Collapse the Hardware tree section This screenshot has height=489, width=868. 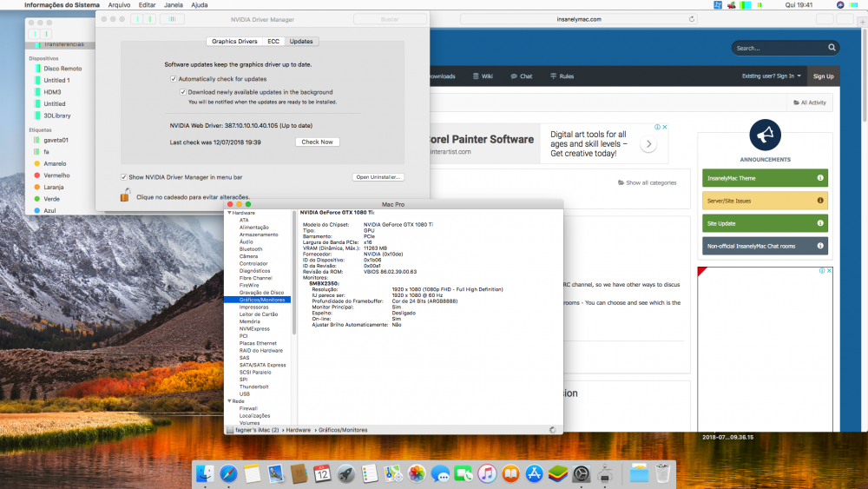(229, 213)
